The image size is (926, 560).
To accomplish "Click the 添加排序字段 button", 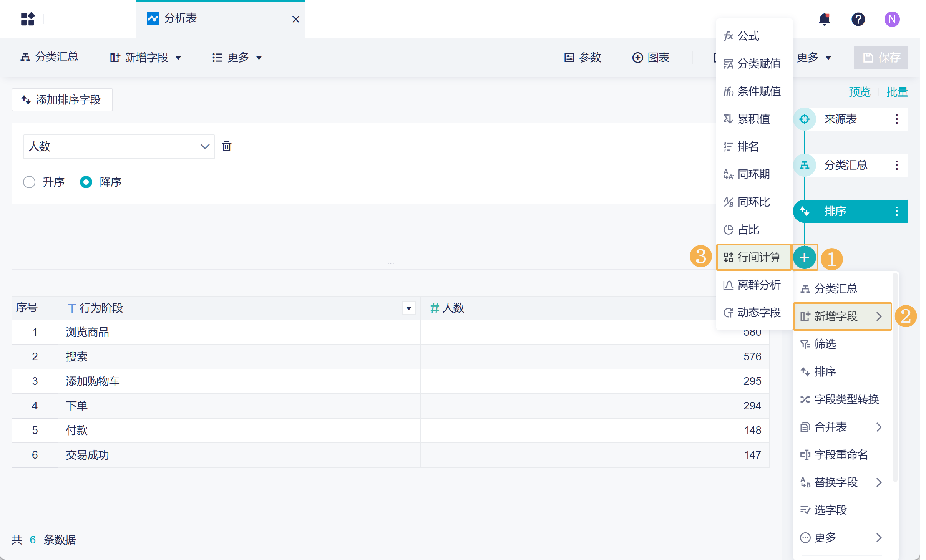I will [x=62, y=100].
